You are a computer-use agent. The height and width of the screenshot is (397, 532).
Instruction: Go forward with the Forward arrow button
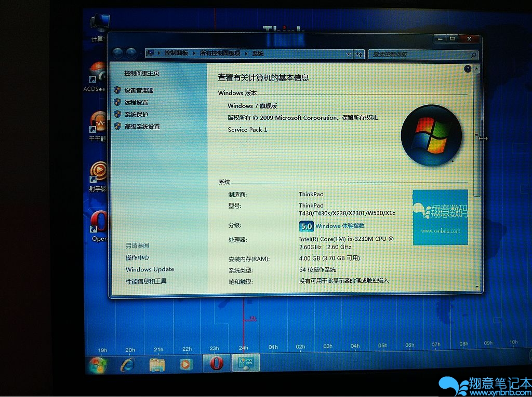(131, 53)
